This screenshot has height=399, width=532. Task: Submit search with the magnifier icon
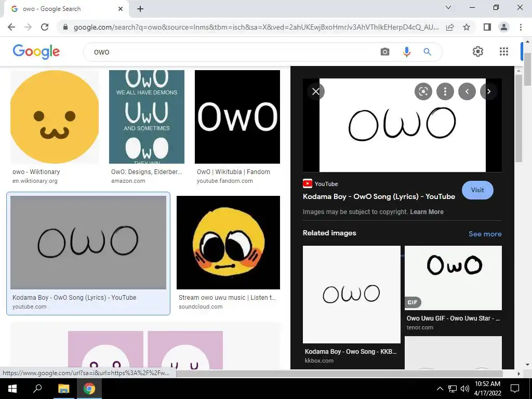pyautogui.click(x=427, y=51)
